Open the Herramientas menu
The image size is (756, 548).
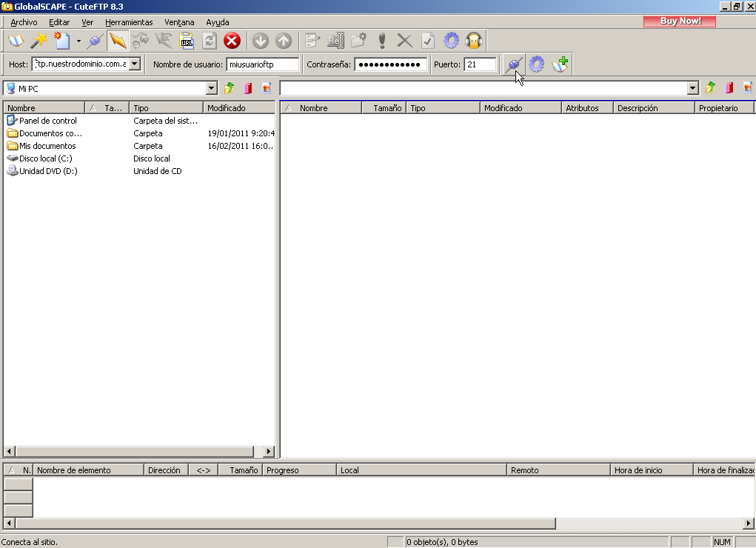[129, 22]
